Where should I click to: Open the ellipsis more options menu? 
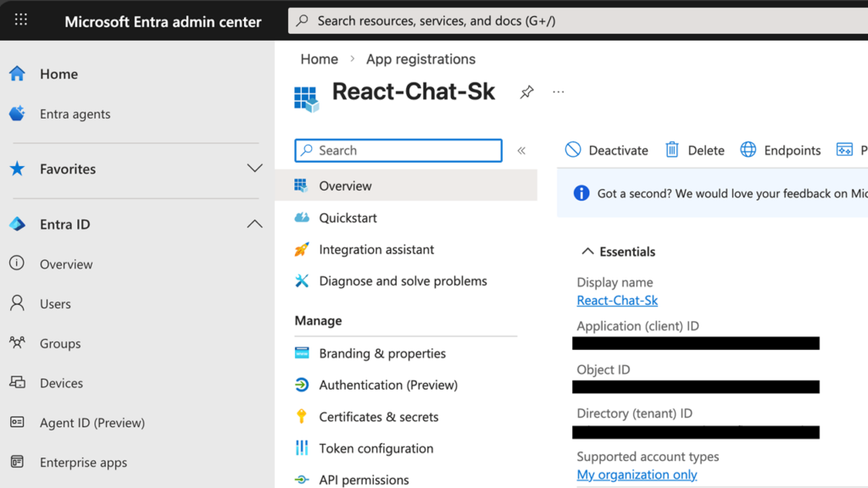pos(558,92)
